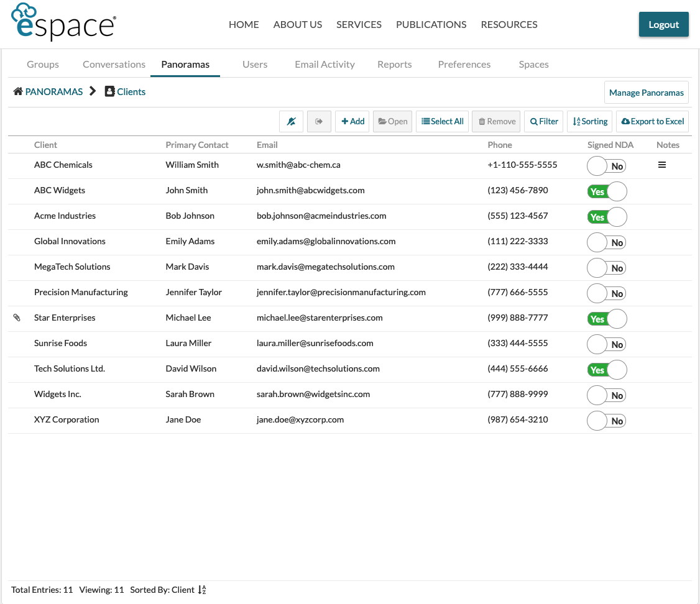
Task: Open RESOURCES in the top navigation
Action: coord(509,24)
